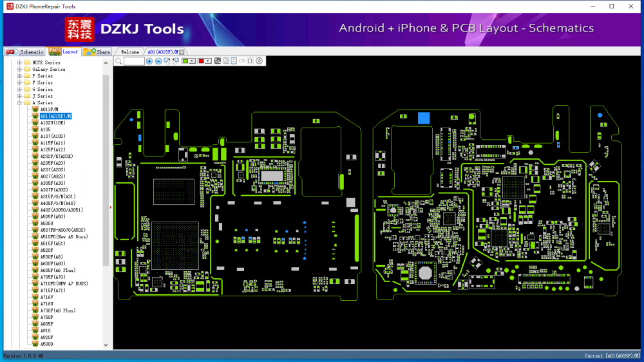
Task: Click the green color swatch
Action: click(185, 61)
